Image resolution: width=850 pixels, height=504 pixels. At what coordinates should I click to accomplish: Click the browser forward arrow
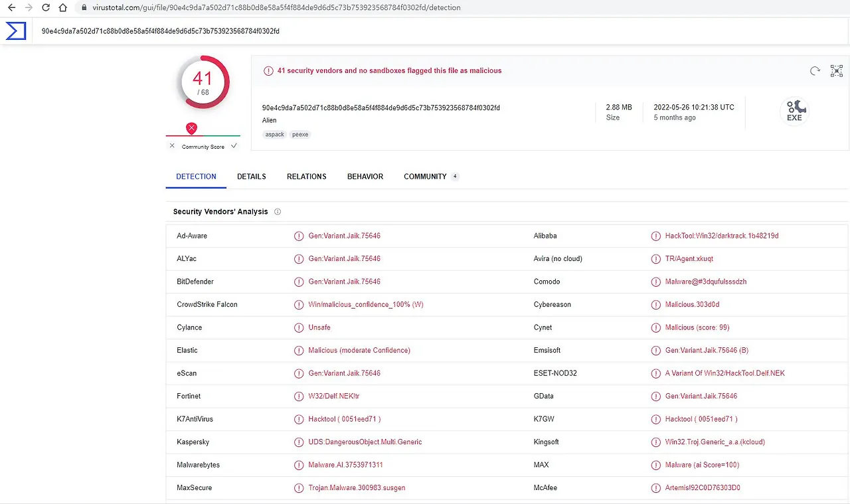click(28, 8)
